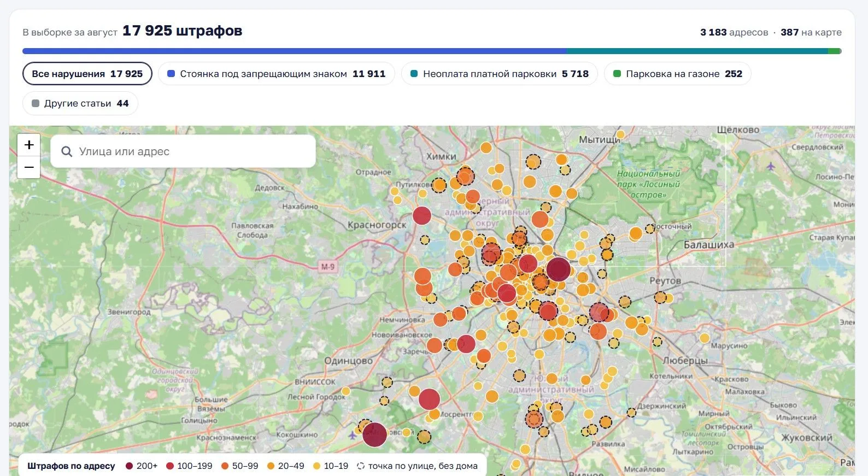Select the red marker above Красногорск

pos(421,216)
